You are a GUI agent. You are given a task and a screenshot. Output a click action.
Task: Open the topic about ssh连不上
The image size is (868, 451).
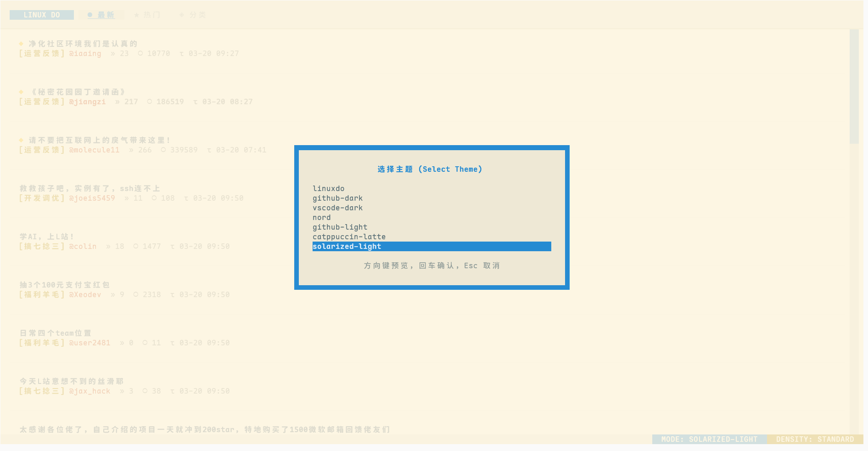click(x=90, y=188)
